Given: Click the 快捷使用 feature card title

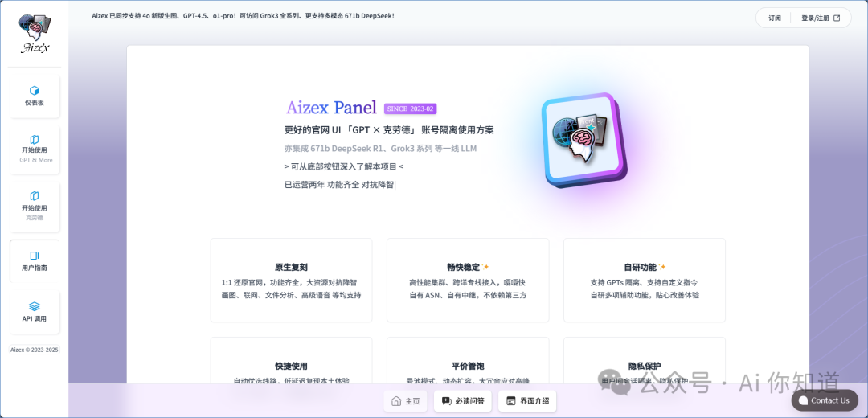Looking at the screenshot, I should (x=291, y=366).
